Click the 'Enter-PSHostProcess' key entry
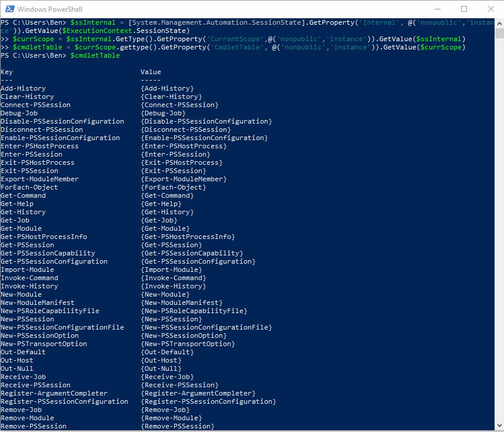The width and height of the screenshot is (504, 432). (x=39, y=146)
